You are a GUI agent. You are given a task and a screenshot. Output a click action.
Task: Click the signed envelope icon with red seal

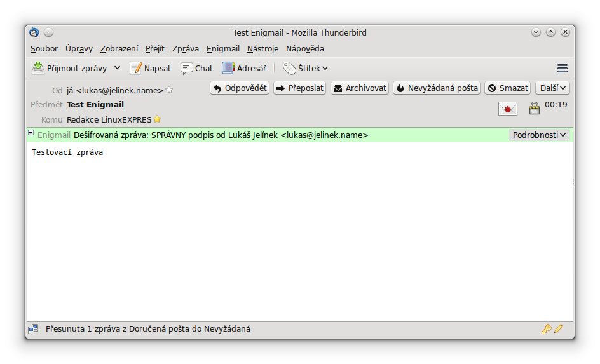508,109
